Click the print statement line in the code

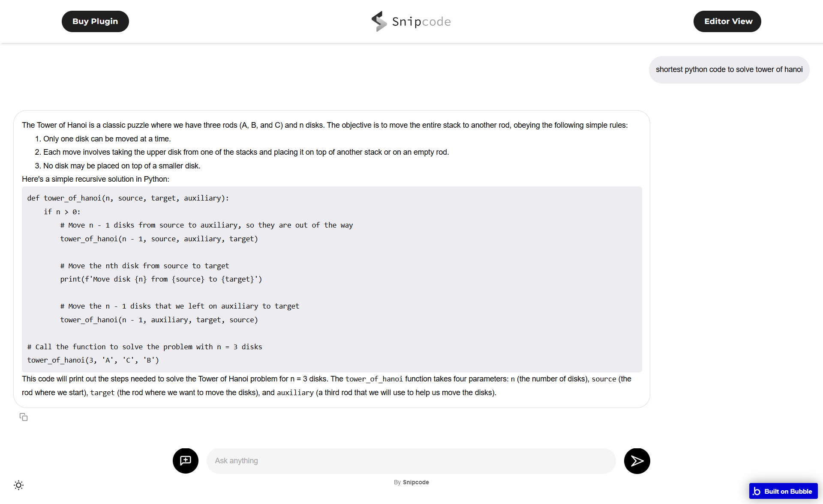point(161,279)
